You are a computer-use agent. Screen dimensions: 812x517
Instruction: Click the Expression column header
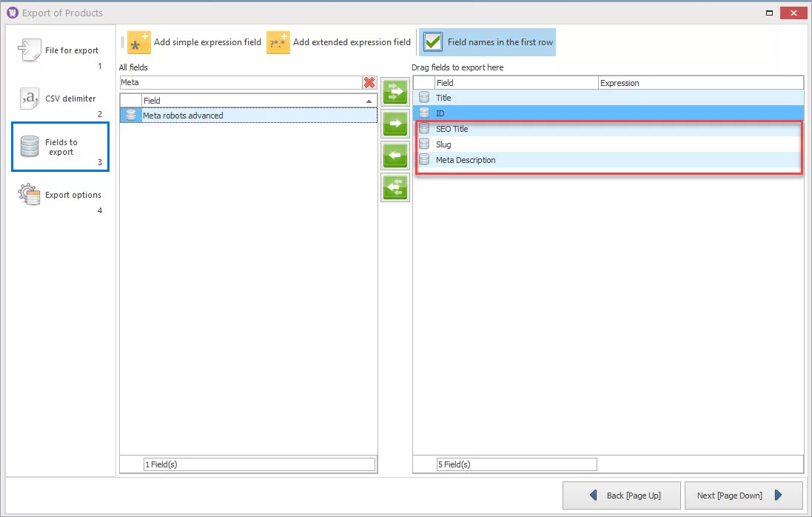(699, 83)
